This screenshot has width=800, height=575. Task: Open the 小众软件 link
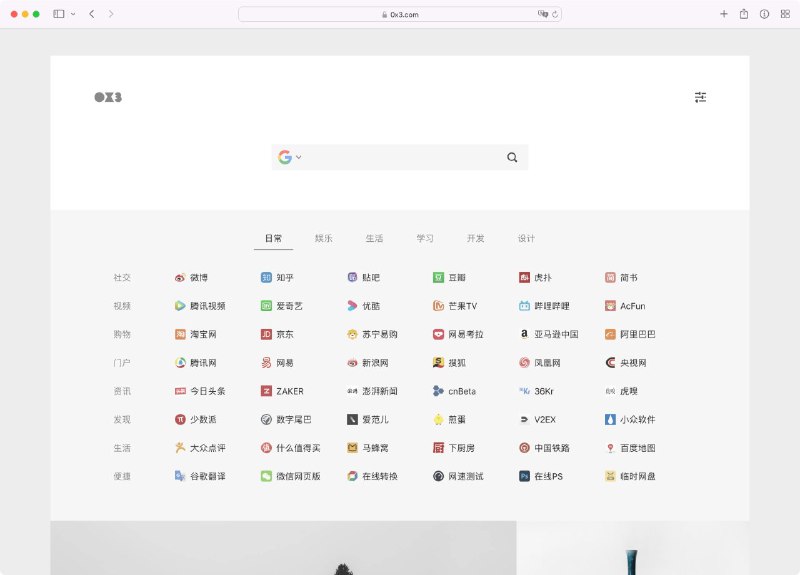pyautogui.click(x=631, y=419)
